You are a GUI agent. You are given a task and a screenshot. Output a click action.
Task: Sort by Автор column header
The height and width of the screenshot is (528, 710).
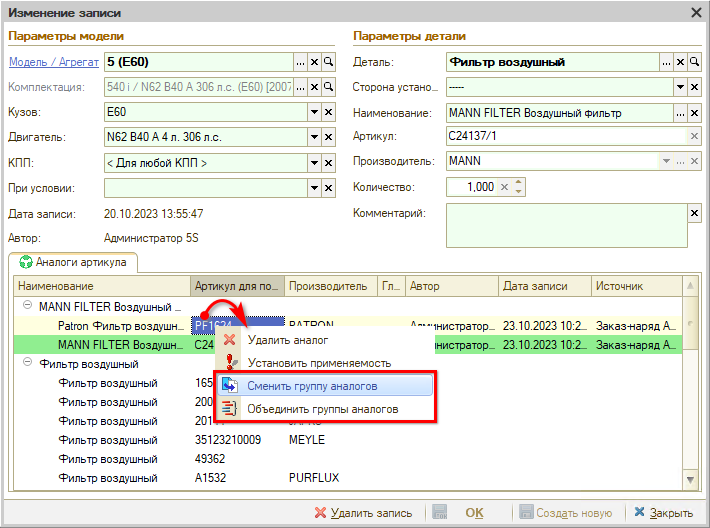tap(451, 286)
